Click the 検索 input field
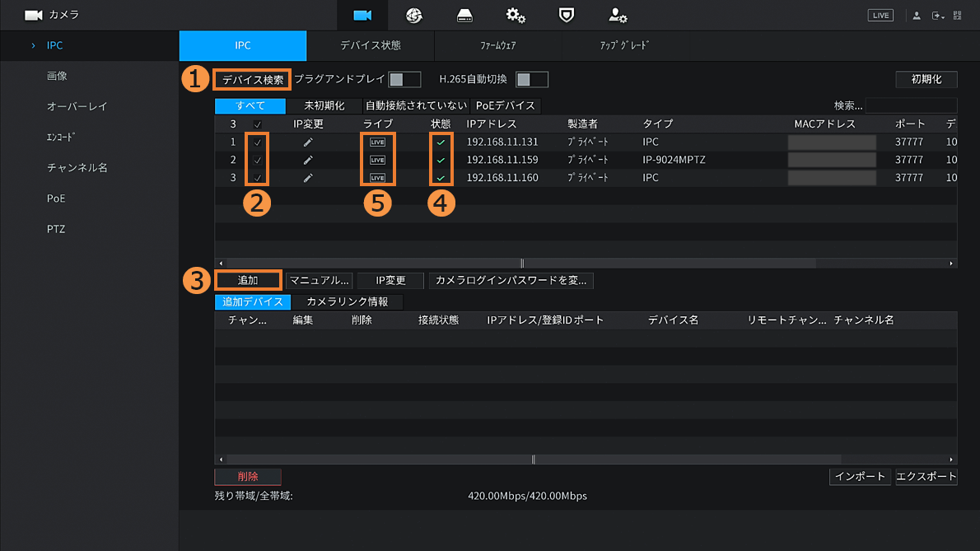980x551 pixels. pyautogui.click(x=911, y=106)
